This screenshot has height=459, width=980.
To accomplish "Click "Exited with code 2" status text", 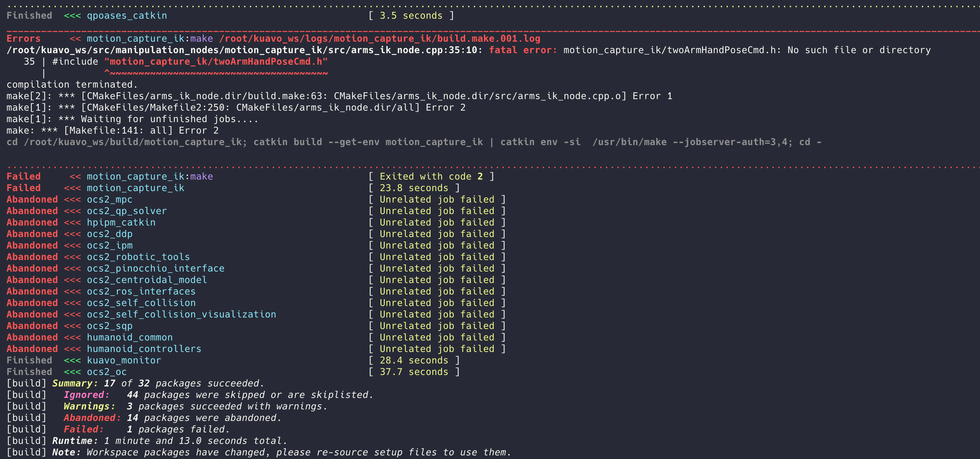I will pyautogui.click(x=431, y=176).
